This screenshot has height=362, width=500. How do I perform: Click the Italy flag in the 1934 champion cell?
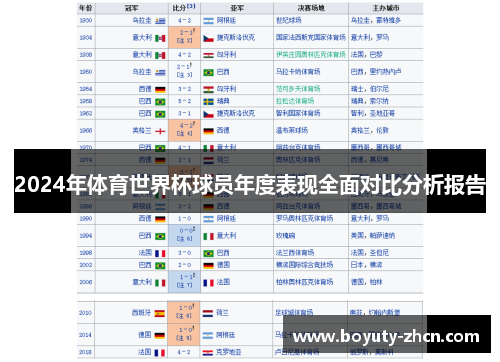pyautogui.click(x=160, y=38)
